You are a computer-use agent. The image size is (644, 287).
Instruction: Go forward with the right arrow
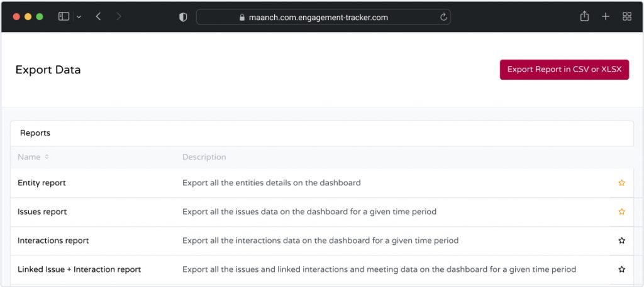[x=119, y=16]
